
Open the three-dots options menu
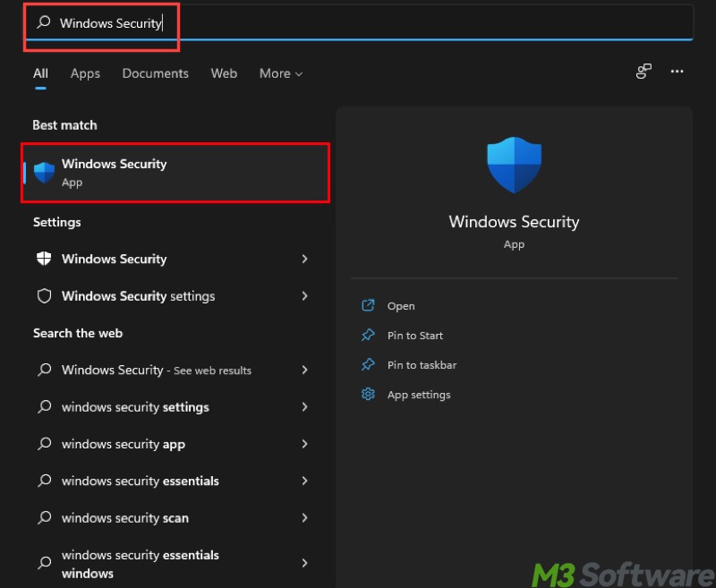[x=677, y=72]
